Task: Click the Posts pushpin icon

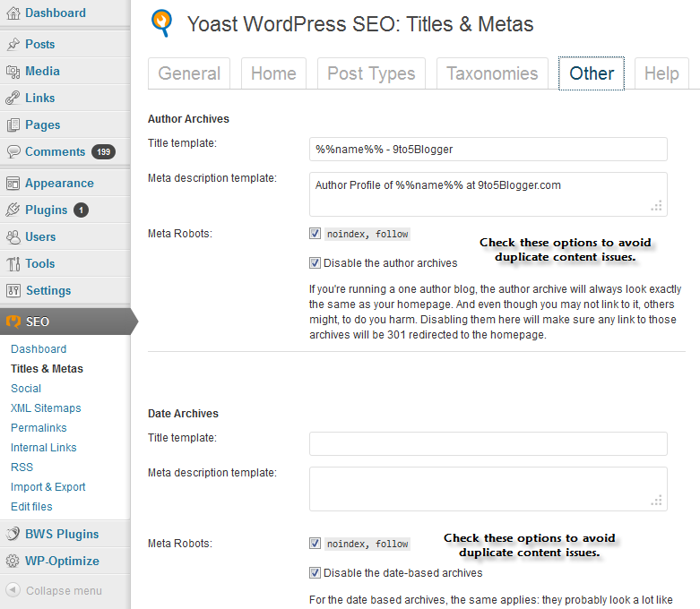Action: [13, 44]
